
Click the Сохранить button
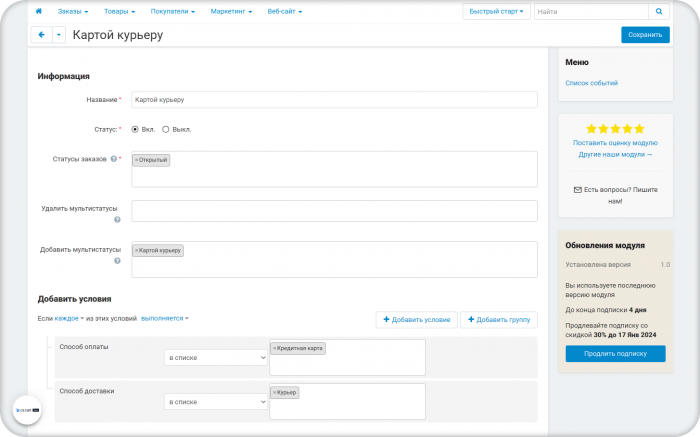(645, 35)
